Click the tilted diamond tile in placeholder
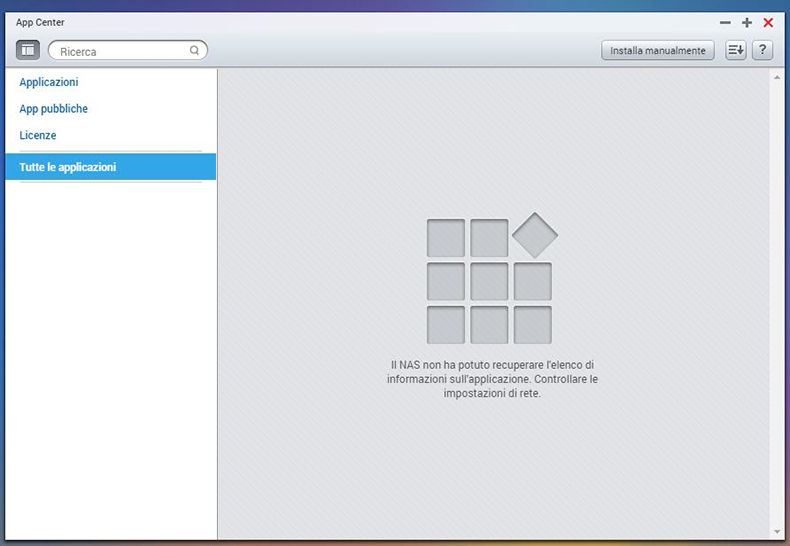Image resolution: width=790 pixels, height=546 pixels. pyautogui.click(x=535, y=236)
